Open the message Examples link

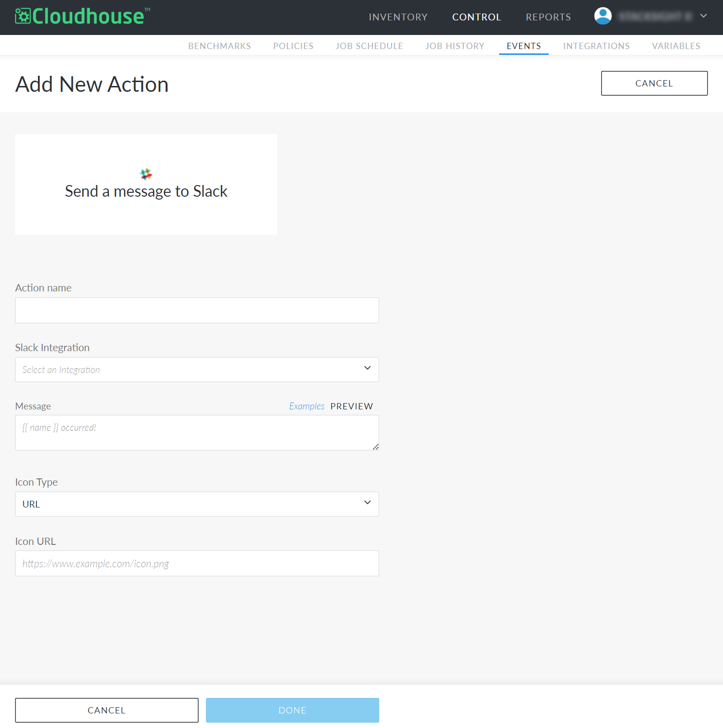[x=307, y=406]
